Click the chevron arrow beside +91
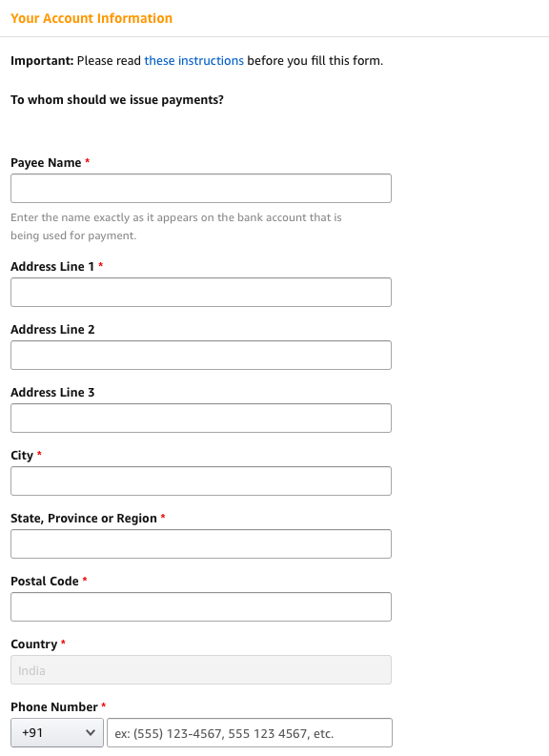549x756 pixels. tap(91, 733)
